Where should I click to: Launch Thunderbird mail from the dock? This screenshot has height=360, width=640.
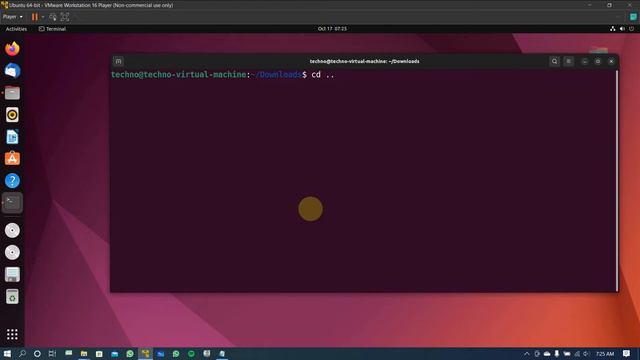[12, 71]
